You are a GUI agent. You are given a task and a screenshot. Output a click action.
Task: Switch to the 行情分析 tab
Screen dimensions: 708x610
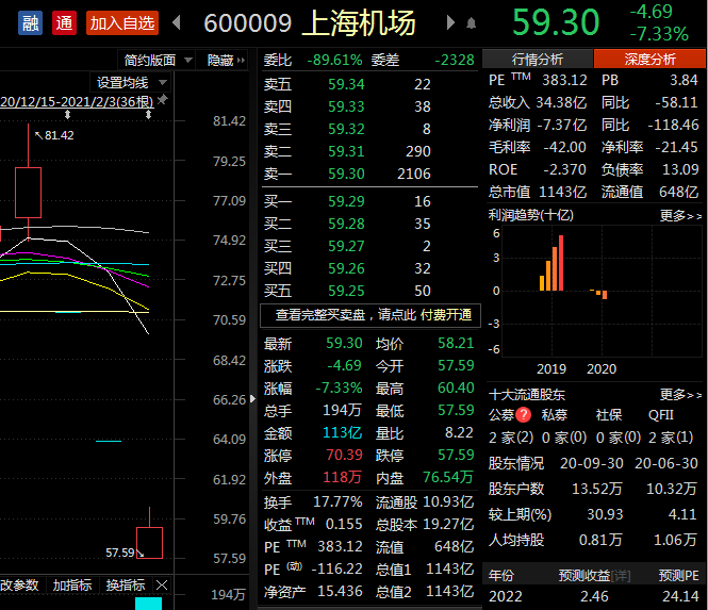537,59
